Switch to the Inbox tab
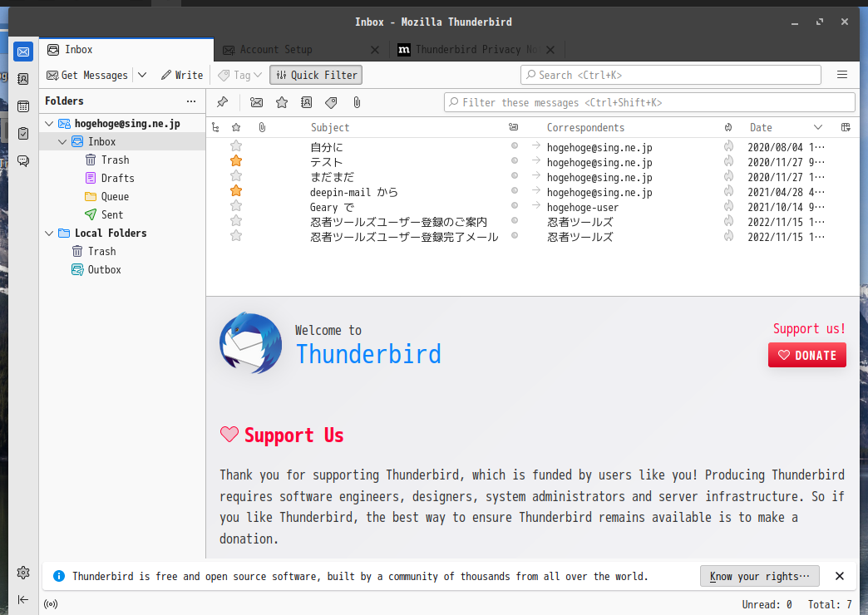This screenshot has width=868, height=615. 126,50
